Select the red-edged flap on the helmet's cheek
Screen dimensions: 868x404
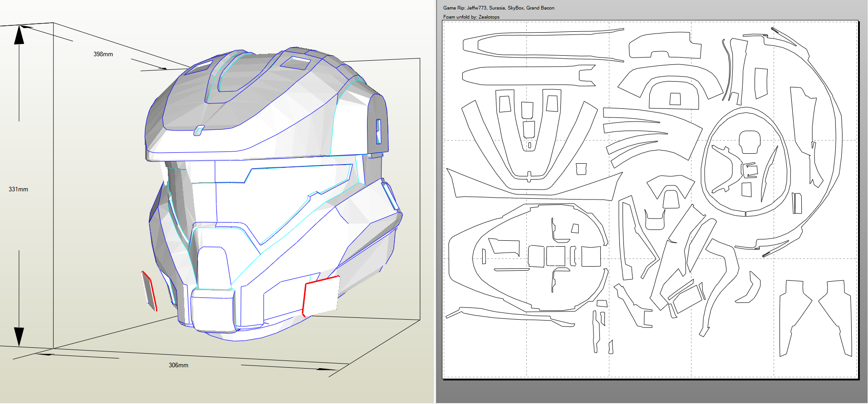click(321, 296)
